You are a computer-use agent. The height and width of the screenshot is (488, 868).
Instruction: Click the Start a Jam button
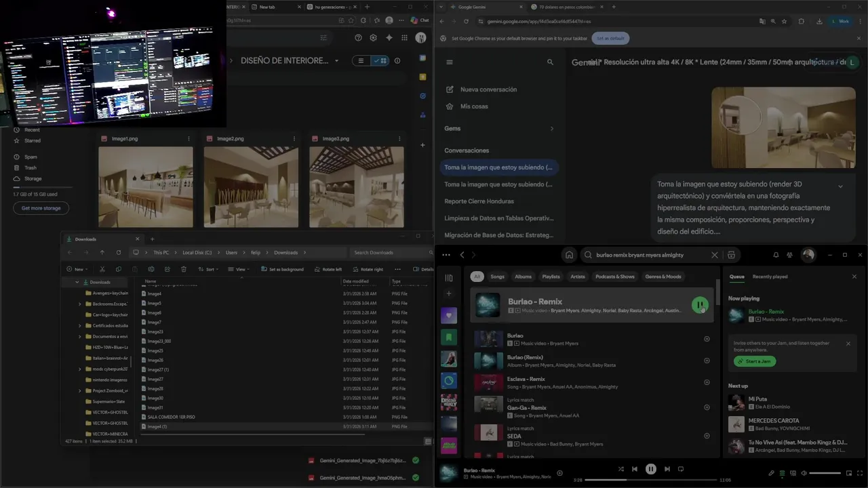755,361
